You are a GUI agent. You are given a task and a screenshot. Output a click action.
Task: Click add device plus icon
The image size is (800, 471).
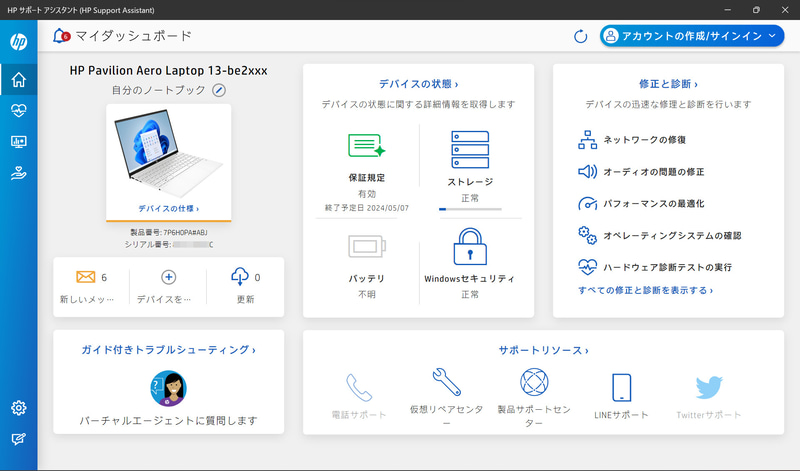click(x=168, y=277)
